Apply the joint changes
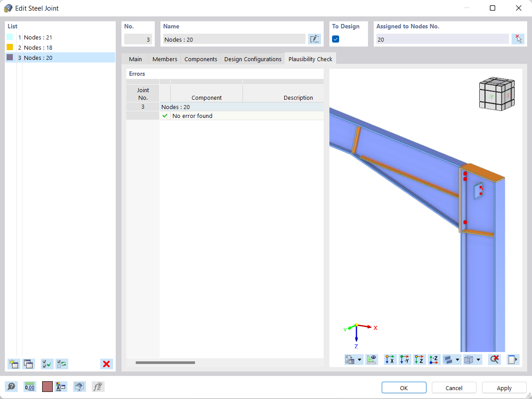 [504, 387]
